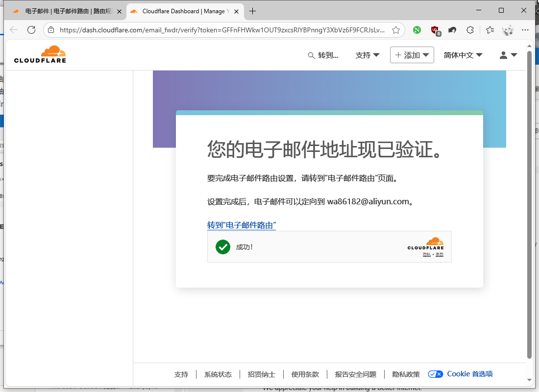Image resolution: width=539 pixels, height=392 pixels.
Task: Click the green success checkmark in the widget
Action: (x=223, y=247)
